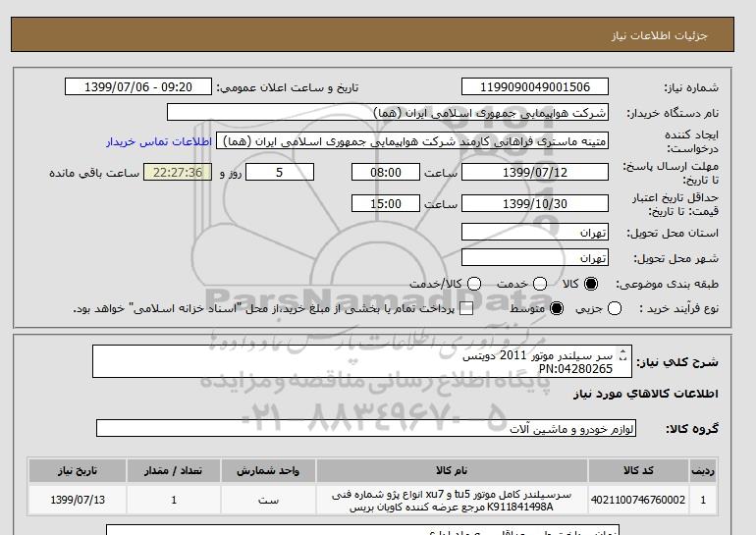Open the اطلاعات تماس خریدار link
Image resolution: width=756 pixels, height=535 pixels.
tap(159, 142)
